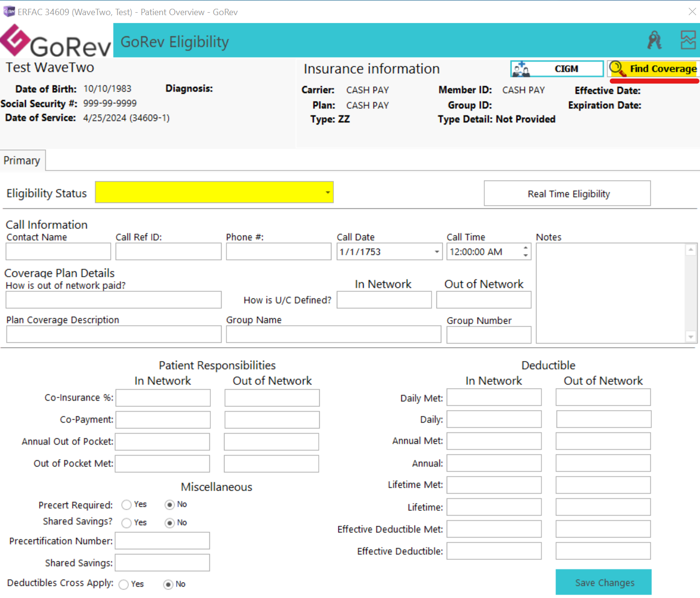The image size is (700, 598).
Task: Select Yes for Deductibles Cross Apply
Action: (124, 584)
